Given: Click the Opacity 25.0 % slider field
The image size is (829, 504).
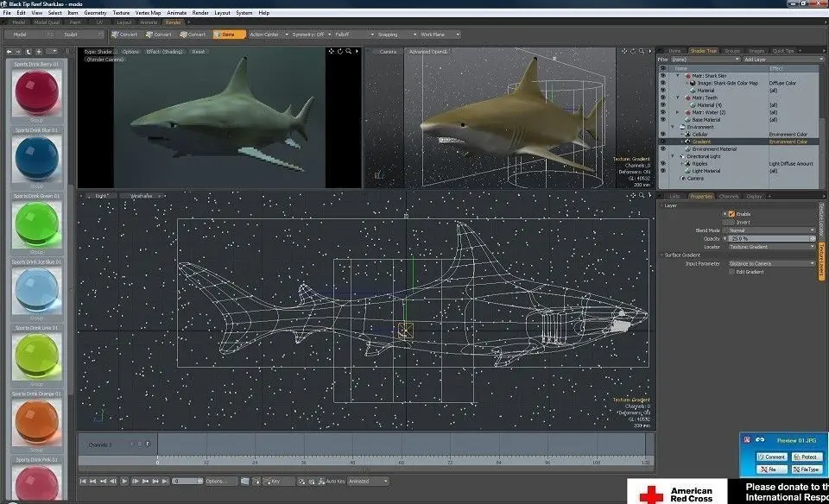Looking at the screenshot, I should click(771, 239).
